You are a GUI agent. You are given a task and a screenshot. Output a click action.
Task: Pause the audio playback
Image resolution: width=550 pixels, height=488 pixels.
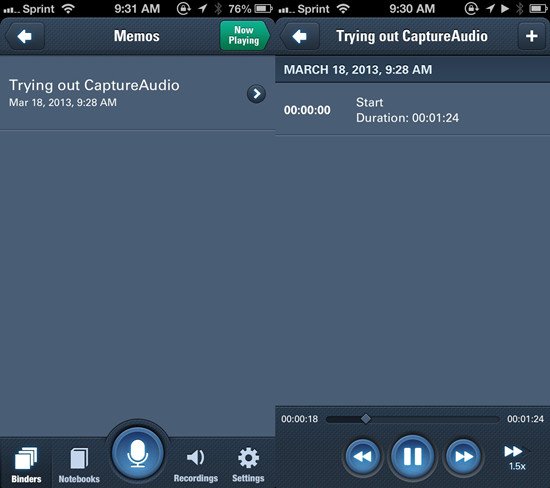[412, 457]
